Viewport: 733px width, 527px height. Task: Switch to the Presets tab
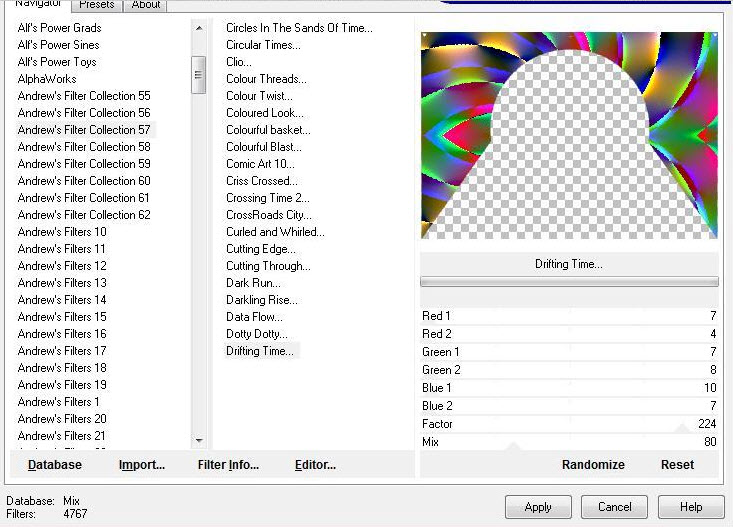97,5
